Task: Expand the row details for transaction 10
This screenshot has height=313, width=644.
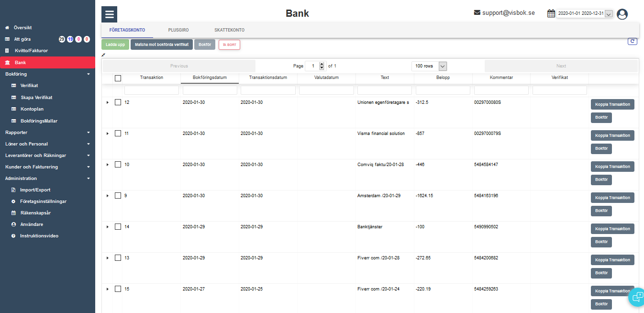Action: click(108, 165)
